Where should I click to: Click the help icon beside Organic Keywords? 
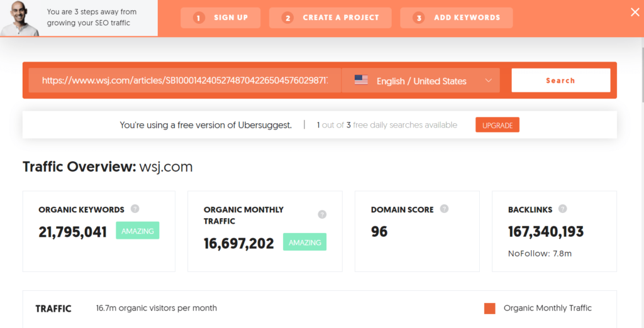tap(135, 209)
